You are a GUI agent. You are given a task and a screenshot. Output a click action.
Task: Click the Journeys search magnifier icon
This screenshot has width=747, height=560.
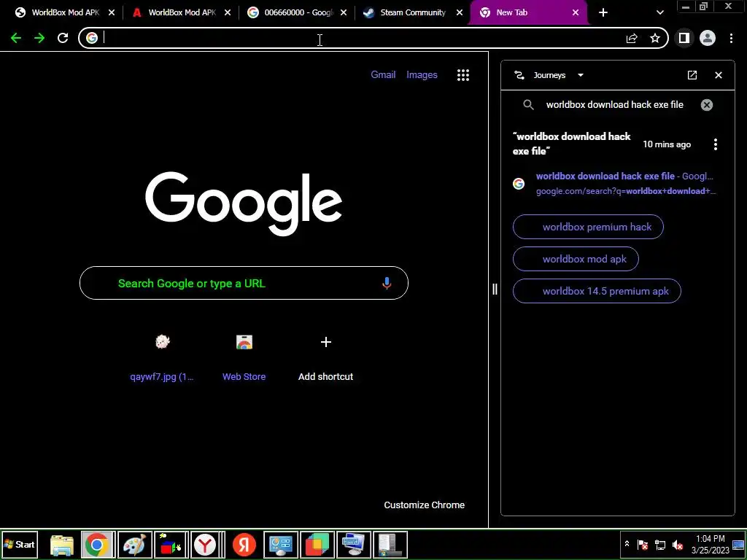click(x=528, y=105)
